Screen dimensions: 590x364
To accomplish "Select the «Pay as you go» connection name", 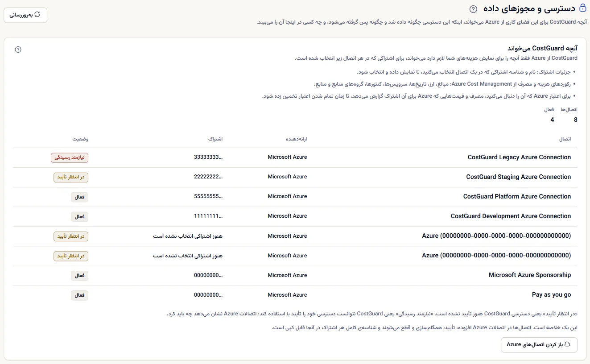I will pyautogui.click(x=552, y=294).
